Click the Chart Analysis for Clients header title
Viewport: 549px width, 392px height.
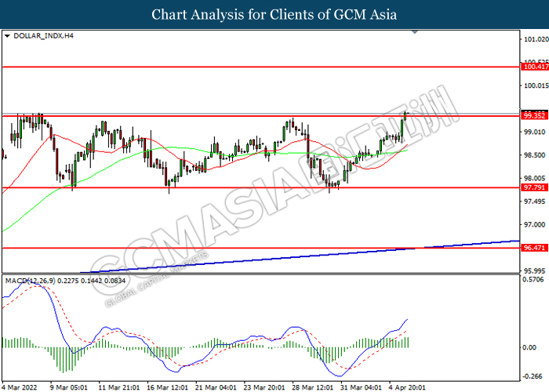pos(274,15)
